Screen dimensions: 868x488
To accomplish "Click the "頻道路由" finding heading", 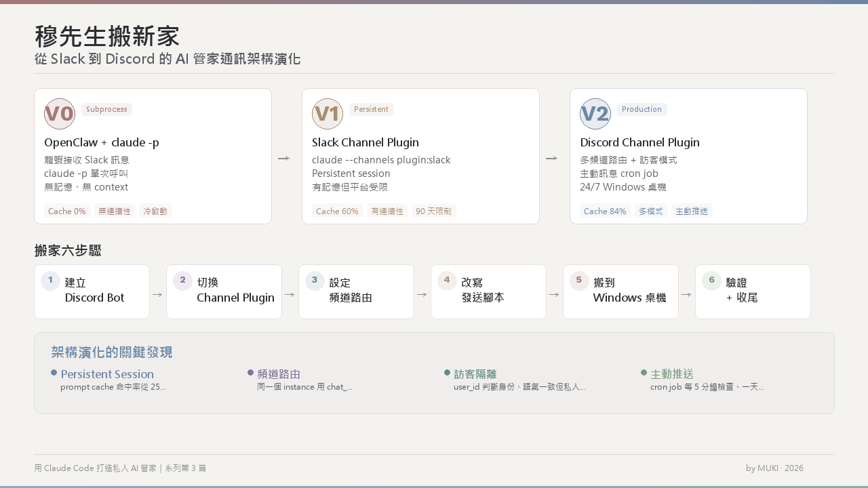I will tap(279, 374).
